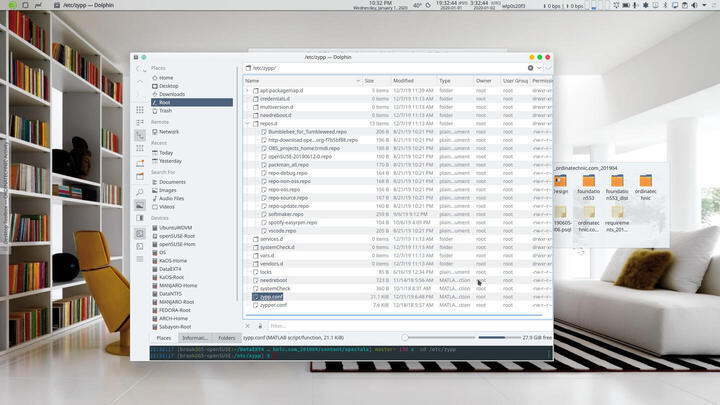Select the credentials.d folder
Screen dimensions: 720x405
coord(275,99)
